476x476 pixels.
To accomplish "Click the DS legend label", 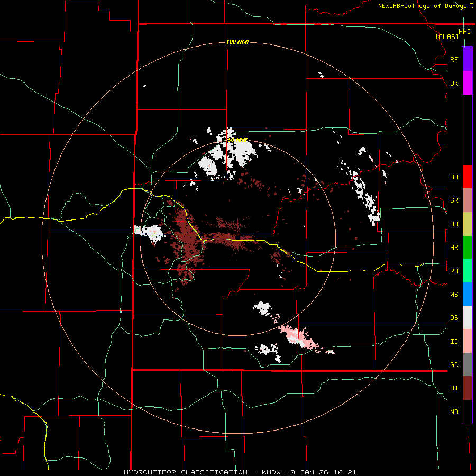I will click(454, 318).
